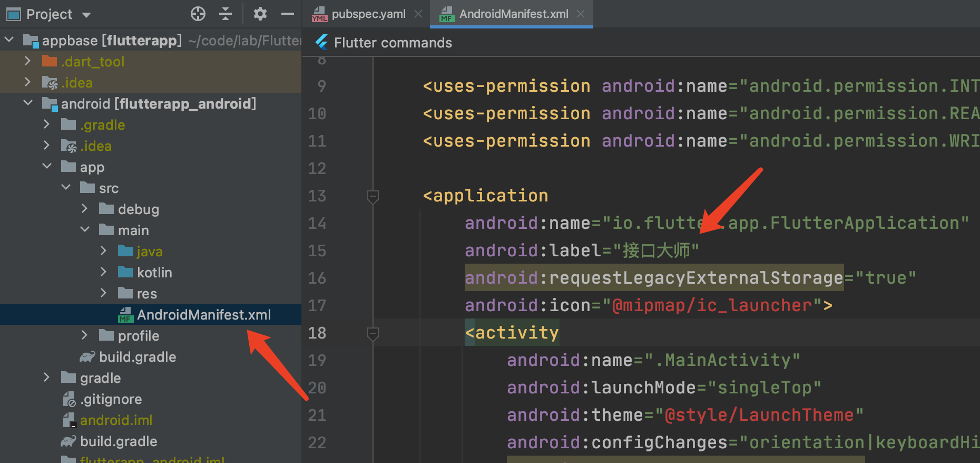Screen dimensions: 980x463
Task: Click the Collapse All icon in Project toolbar
Action: (226, 14)
